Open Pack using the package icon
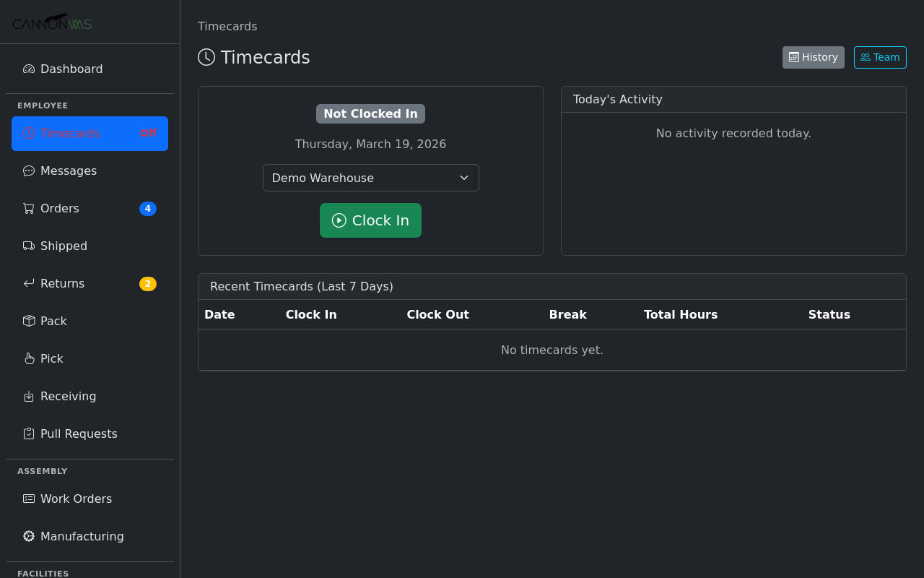This screenshot has width=924, height=578. 28,321
